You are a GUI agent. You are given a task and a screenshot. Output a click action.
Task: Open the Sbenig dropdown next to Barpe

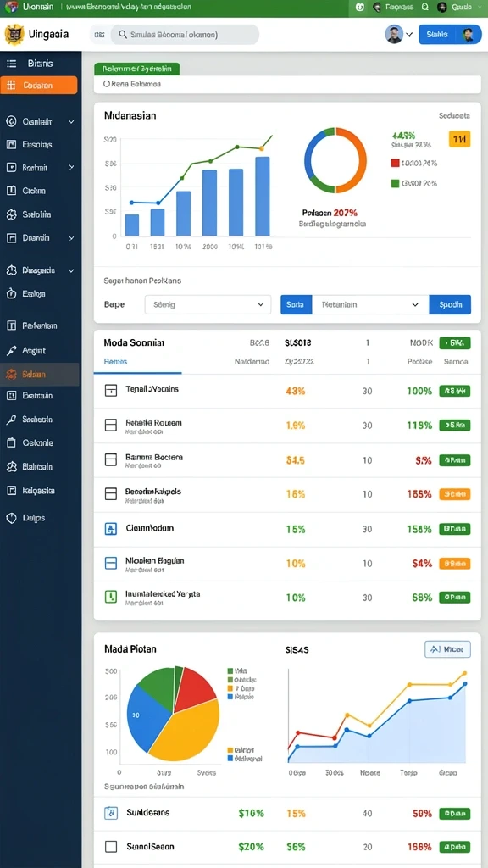(x=208, y=304)
